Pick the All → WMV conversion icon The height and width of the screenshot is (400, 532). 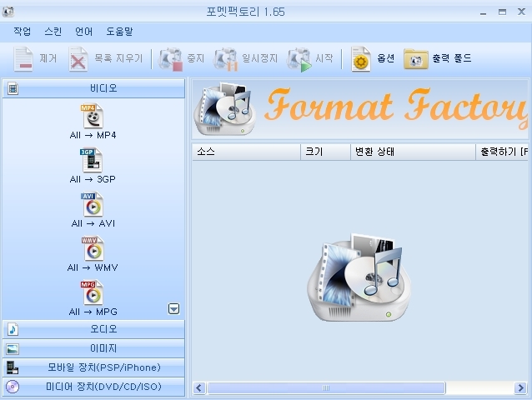click(93, 248)
